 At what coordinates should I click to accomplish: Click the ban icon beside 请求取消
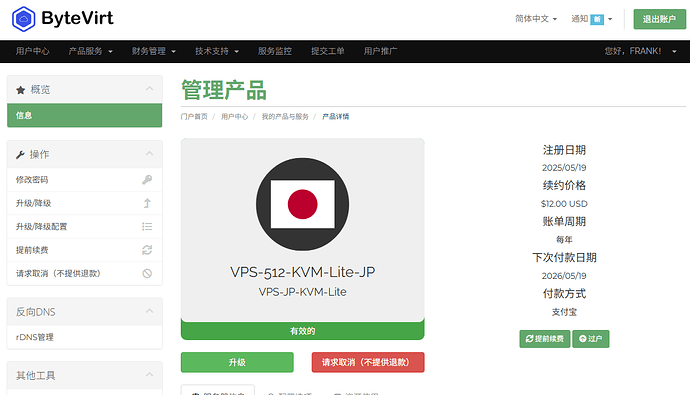point(147,273)
